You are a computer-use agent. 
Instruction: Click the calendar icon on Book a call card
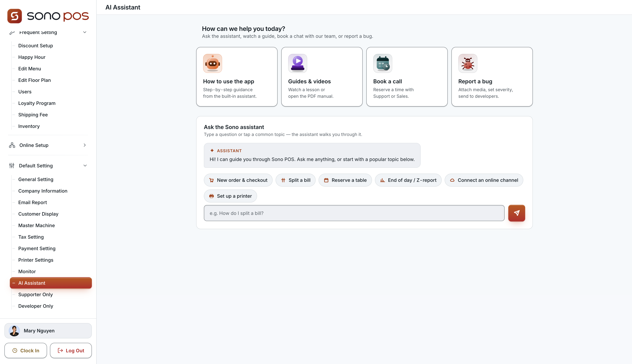pyautogui.click(x=383, y=63)
